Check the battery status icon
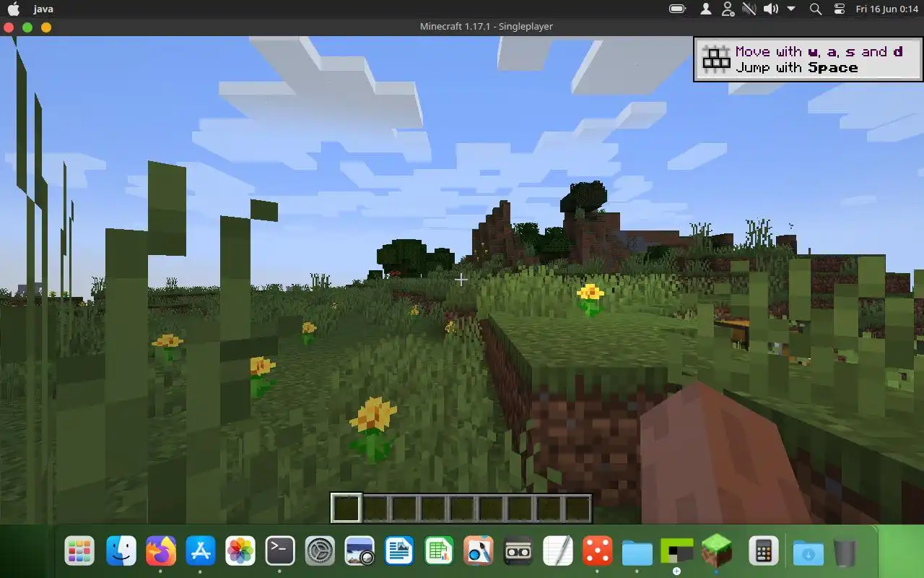924x578 pixels. pyautogui.click(x=678, y=9)
